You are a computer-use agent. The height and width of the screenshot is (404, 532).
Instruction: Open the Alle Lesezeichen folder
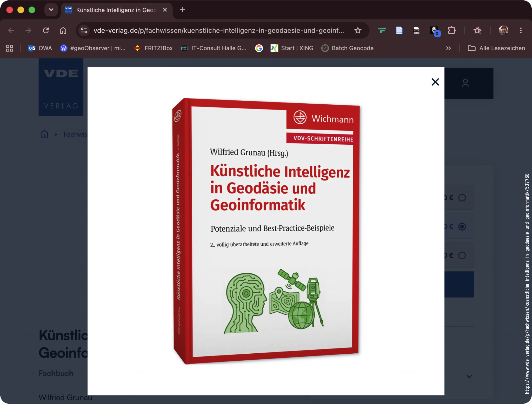496,48
